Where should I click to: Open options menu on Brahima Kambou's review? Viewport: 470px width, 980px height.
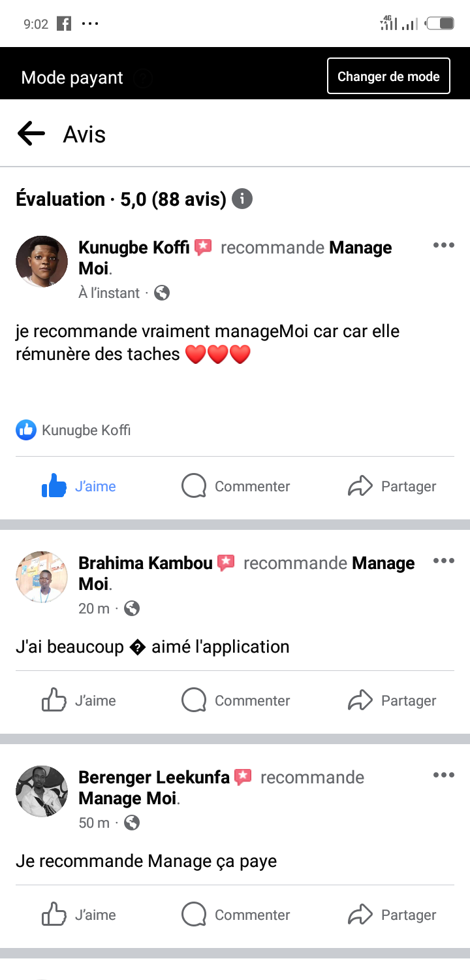(443, 561)
